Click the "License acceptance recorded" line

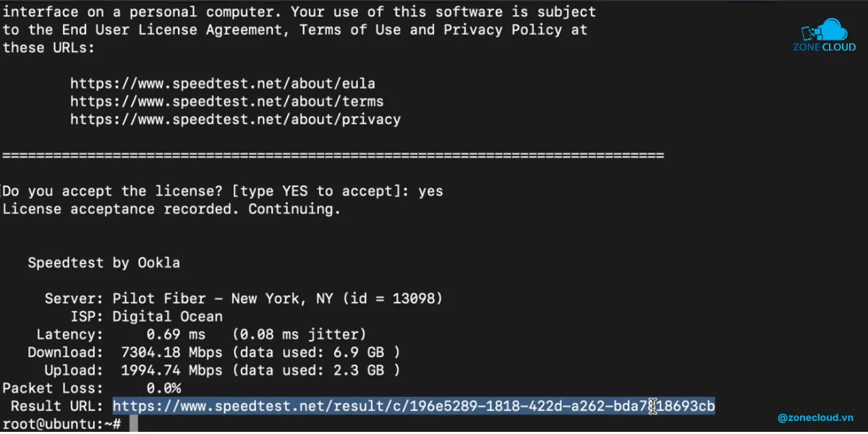171,209
